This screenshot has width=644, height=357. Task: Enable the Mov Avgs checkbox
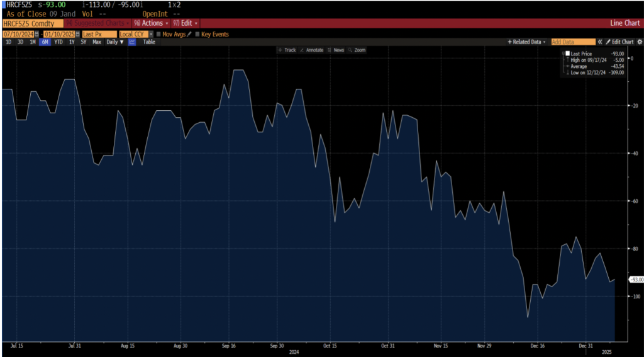pos(158,34)
